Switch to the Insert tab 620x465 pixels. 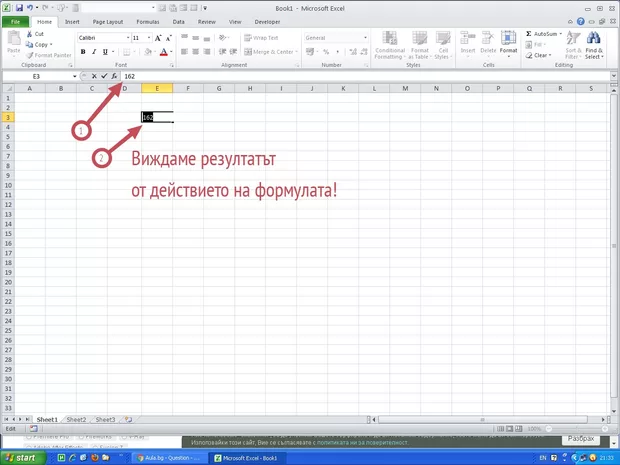pyautogui.click(x=72, y=22)
